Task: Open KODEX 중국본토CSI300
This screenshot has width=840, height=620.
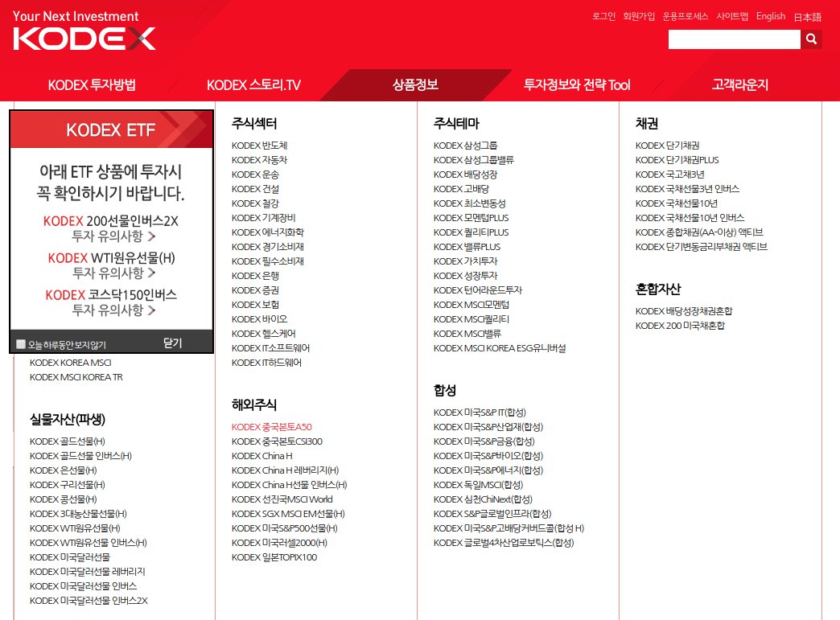Action: pyautogui.click(x=277, y=441)
